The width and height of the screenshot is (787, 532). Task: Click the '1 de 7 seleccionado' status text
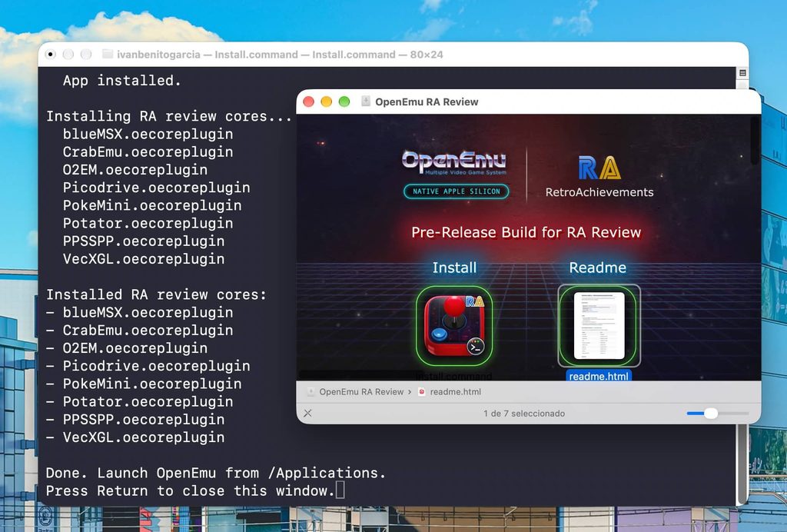pyautogui.click(x=524, y=414)
